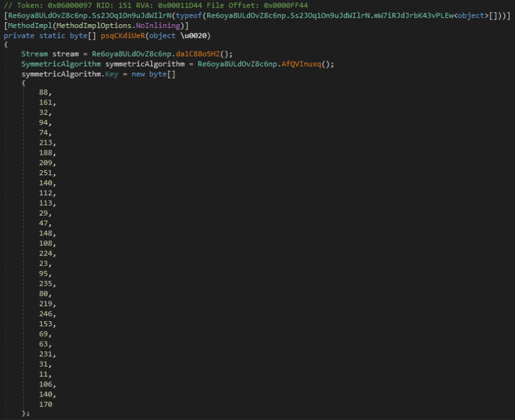The height and width of the screenshot is (420, 515).
Task: Click the MethodImplOptions enum reference
Action: pos(94,25)
